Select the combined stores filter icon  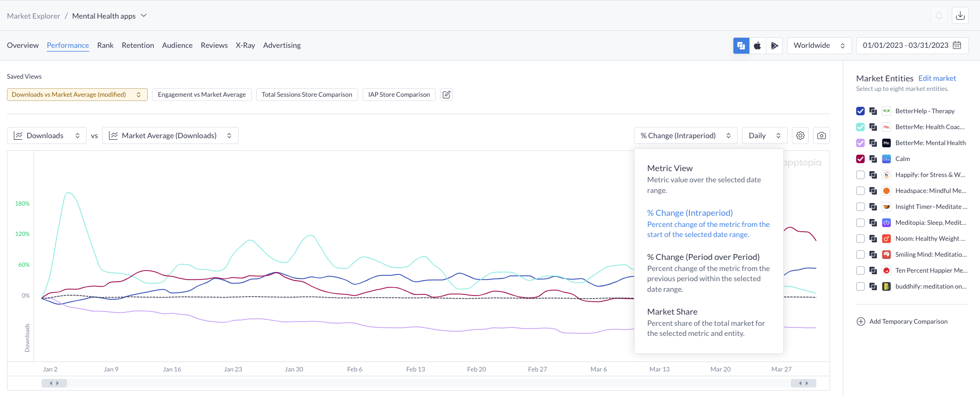point(741,46)
